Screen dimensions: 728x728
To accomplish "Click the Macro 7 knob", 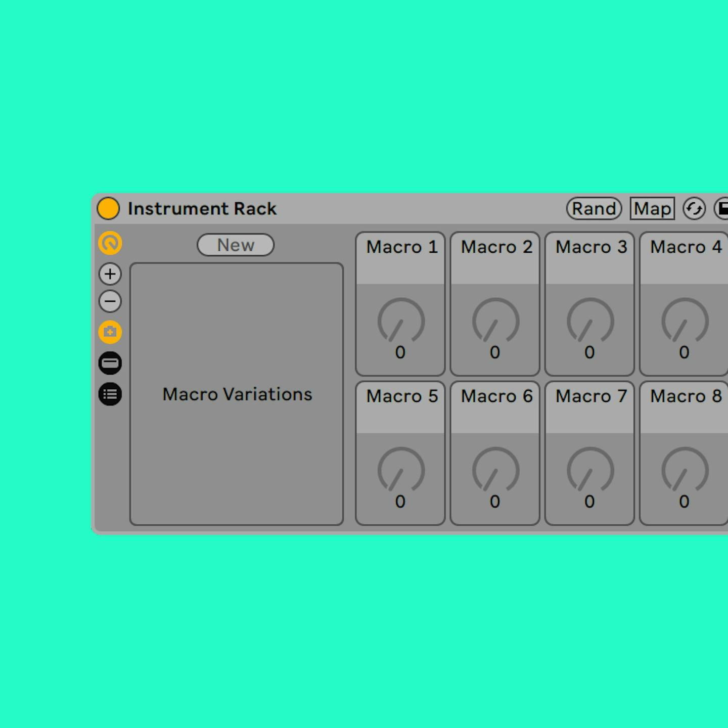I will coord(590,470).
